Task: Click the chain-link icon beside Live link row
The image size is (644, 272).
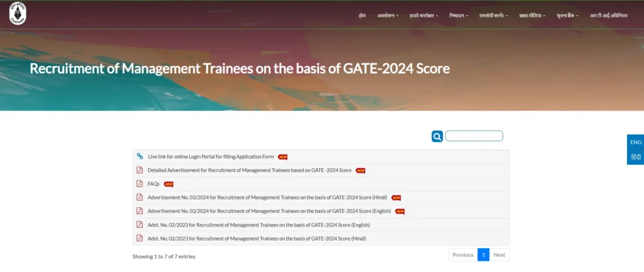Action: [140, 156]
